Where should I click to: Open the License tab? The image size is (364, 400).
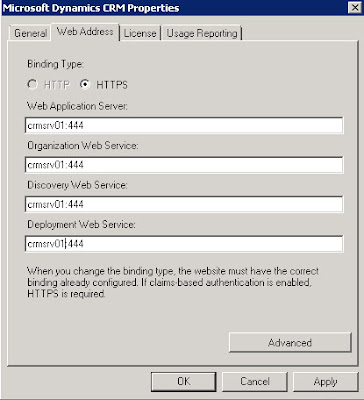(x=140, y=33)
